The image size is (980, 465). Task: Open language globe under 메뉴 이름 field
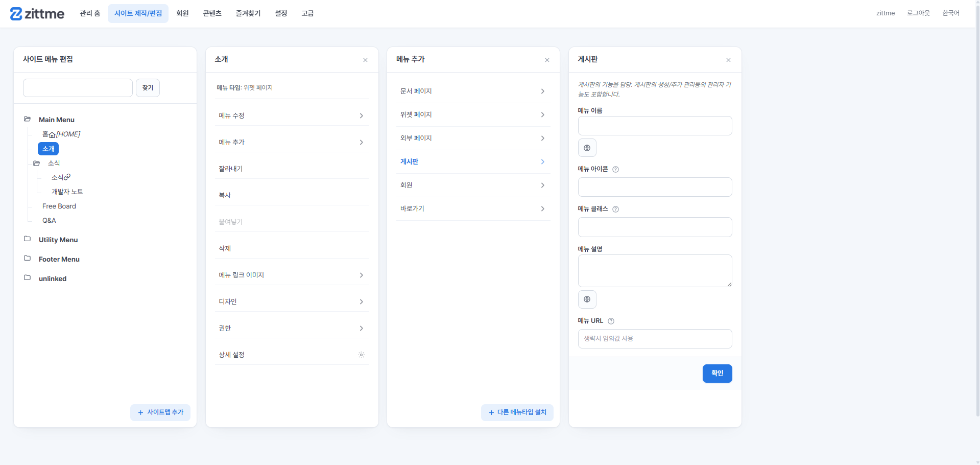pos(587,148)
